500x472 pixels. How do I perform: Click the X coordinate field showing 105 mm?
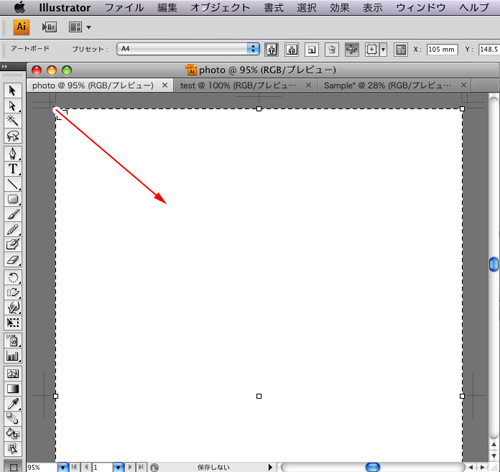pyautogui.click(x=442, y=49)
